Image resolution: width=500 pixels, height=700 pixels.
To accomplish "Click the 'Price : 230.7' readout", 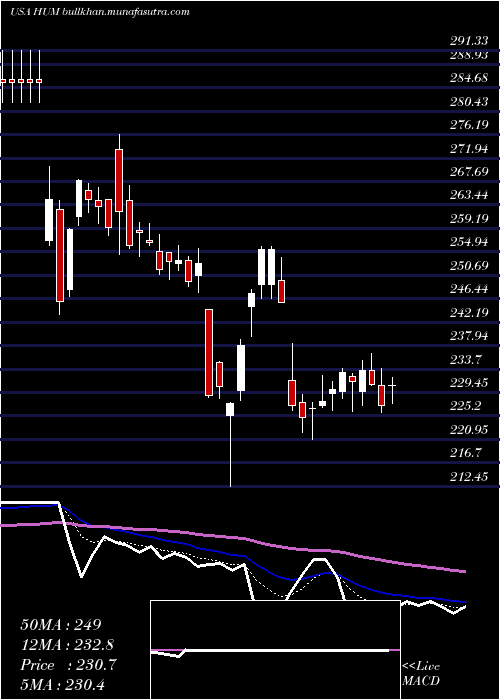I will (x=68, y=665).
